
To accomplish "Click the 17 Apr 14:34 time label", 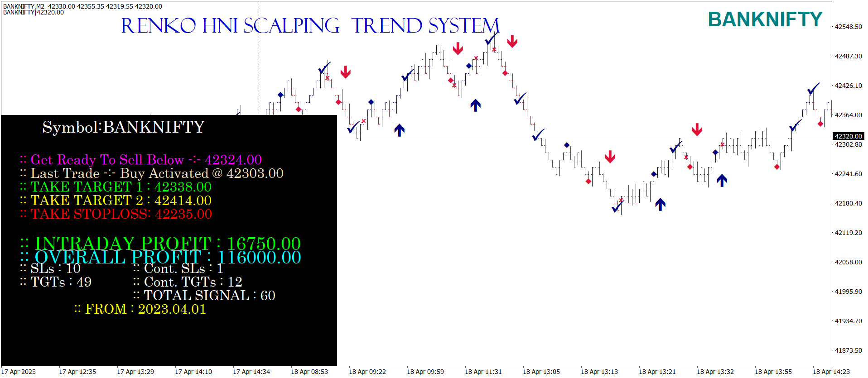I will pyautogui.click(x=251, y=372).
